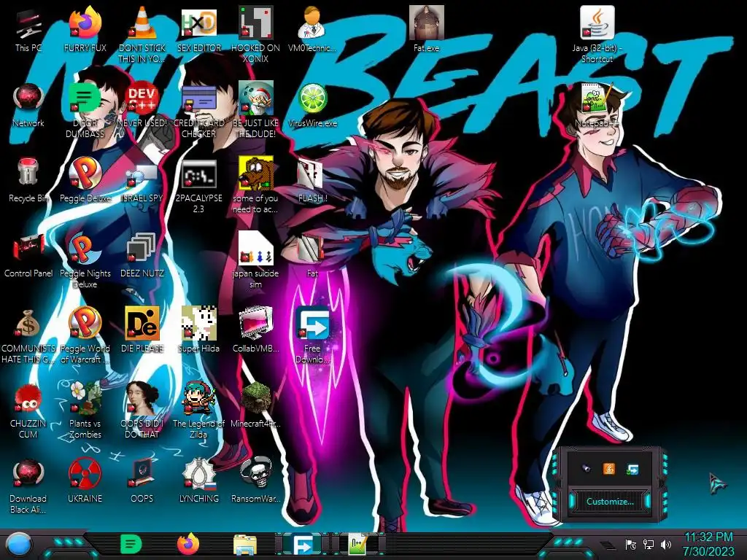Open the Control Panel desktop icon
747x560 pixels.
click(x=28, y=255)
